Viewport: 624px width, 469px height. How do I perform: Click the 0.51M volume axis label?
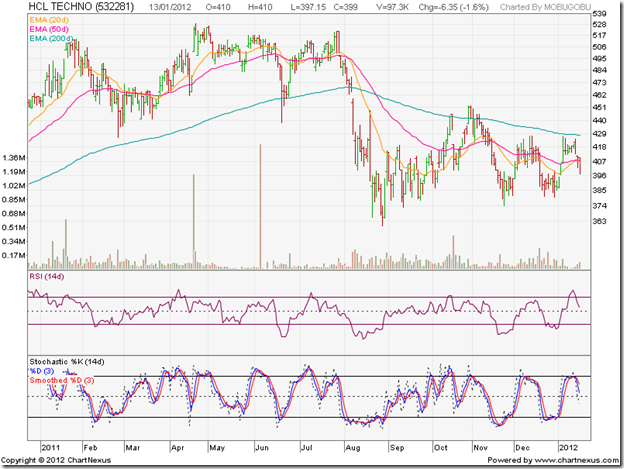(x=14, y=228)
